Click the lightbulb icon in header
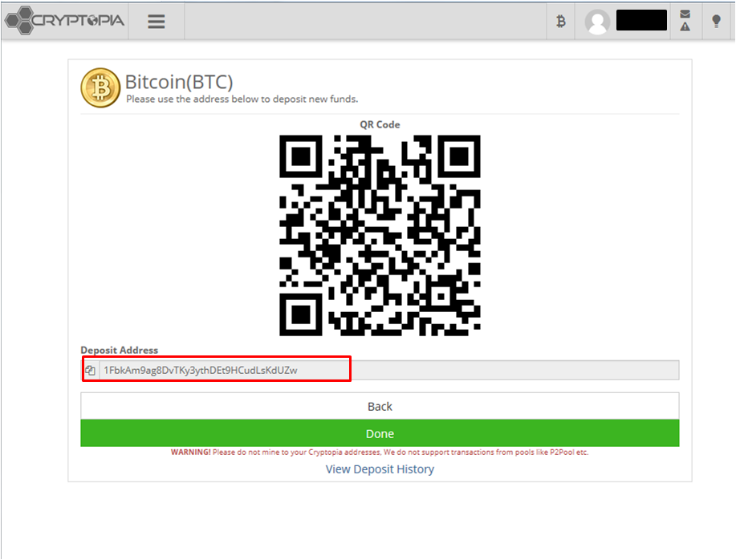 point(717,22)
